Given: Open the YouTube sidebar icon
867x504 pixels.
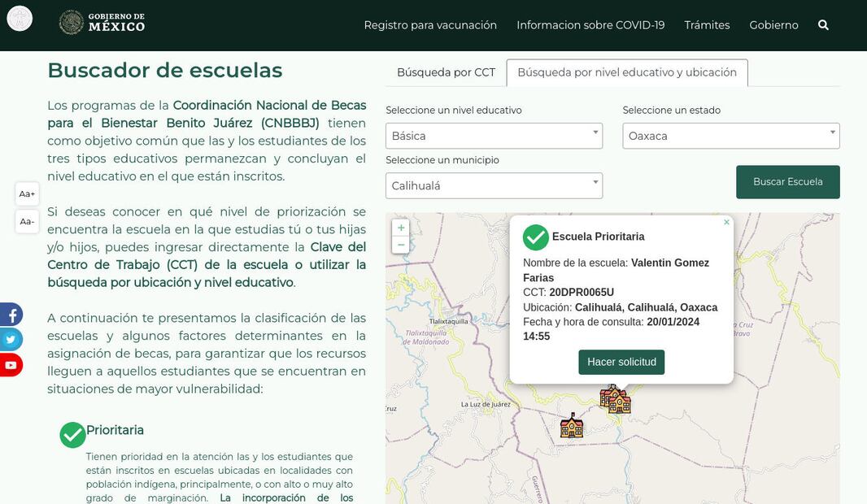Looking at the screenshot, I should coord(11,365).
